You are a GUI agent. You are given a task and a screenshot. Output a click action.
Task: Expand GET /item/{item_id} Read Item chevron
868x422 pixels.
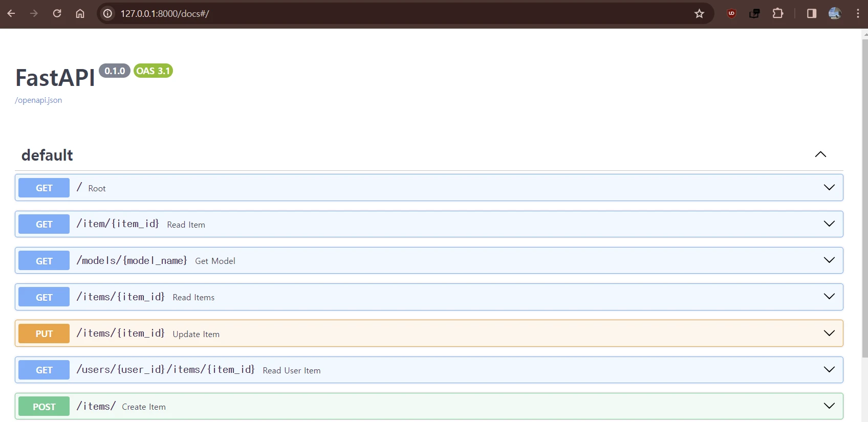pyautogui.click(x=829, y=224)
